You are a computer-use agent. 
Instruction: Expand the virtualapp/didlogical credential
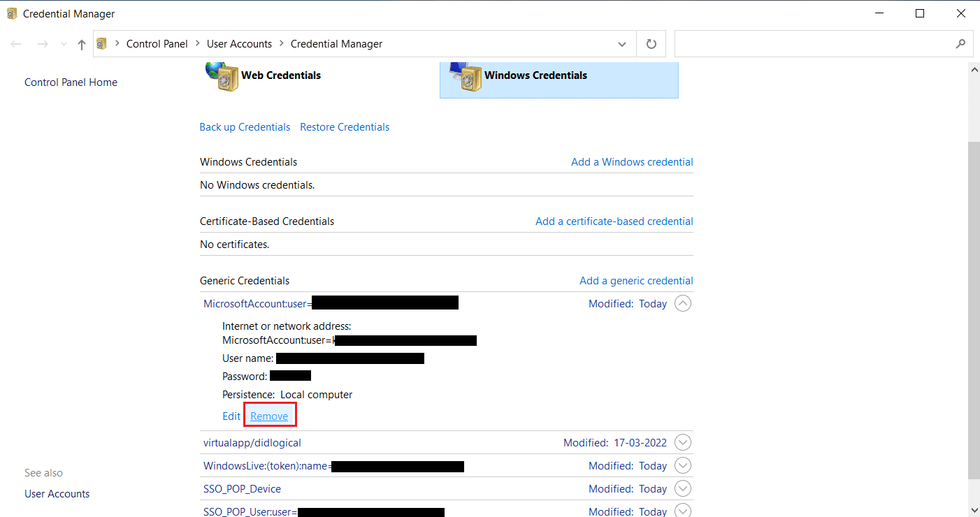(682, 443)
